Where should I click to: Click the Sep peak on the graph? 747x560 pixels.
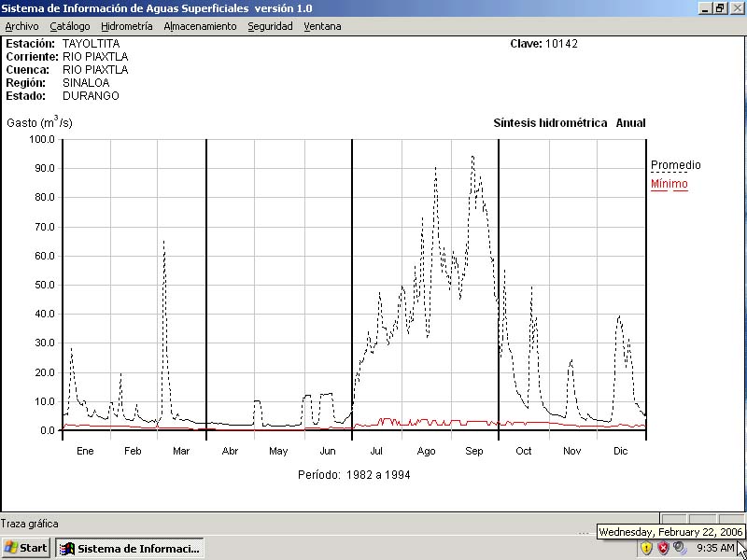click(472, 157)
